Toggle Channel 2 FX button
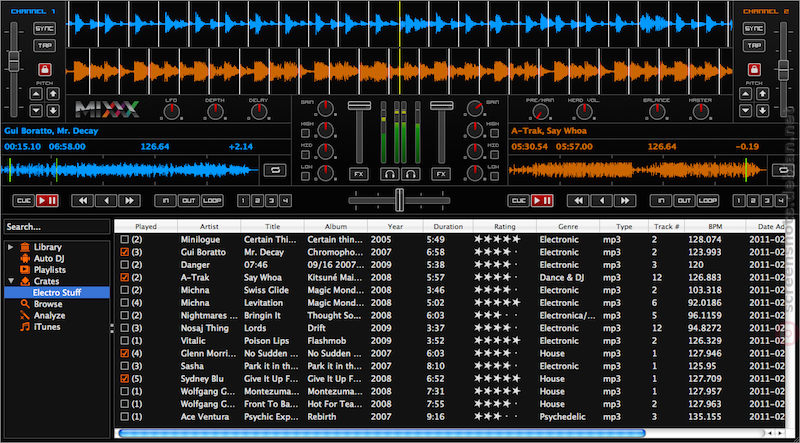800x443 pixels. [x=441, y=174]
